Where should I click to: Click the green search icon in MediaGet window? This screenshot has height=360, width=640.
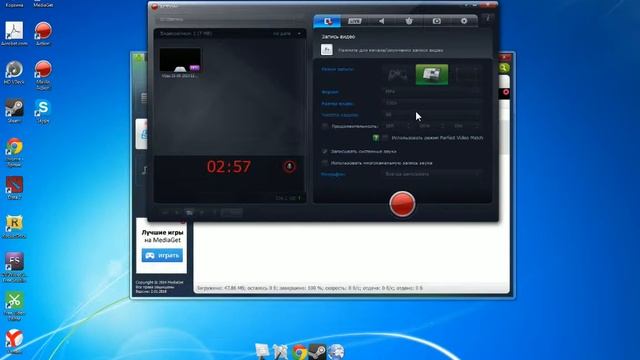pyautogui.click(x=504, y=68)
